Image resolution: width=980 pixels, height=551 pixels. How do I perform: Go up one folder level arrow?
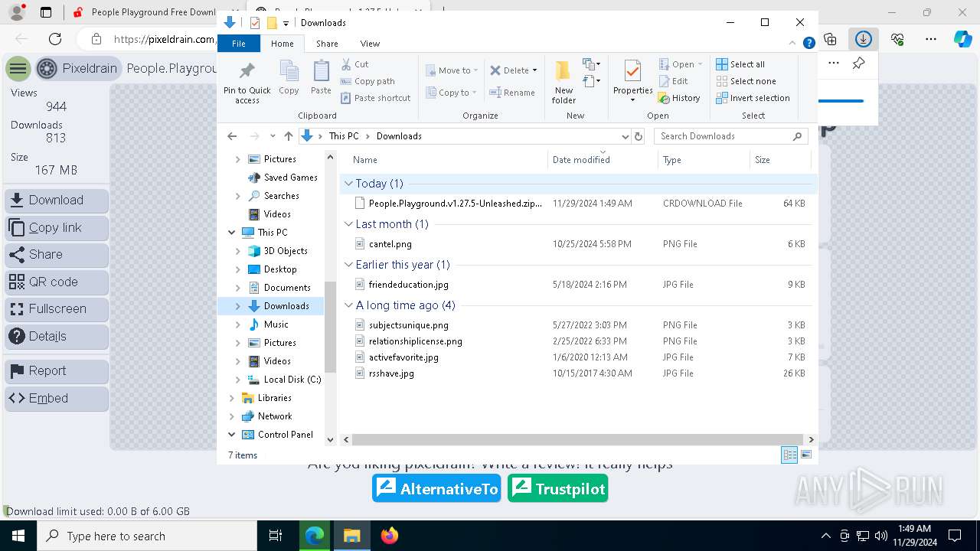(x=288, y=136)
